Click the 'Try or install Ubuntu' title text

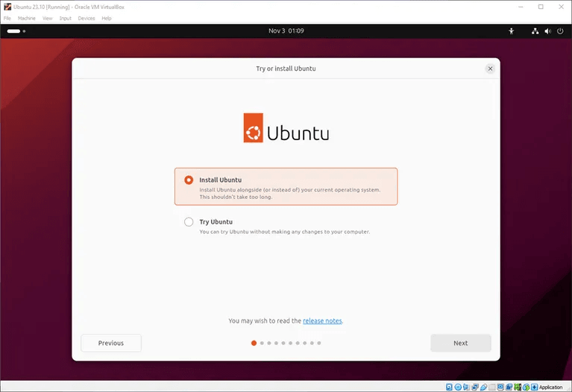[286, 69]
